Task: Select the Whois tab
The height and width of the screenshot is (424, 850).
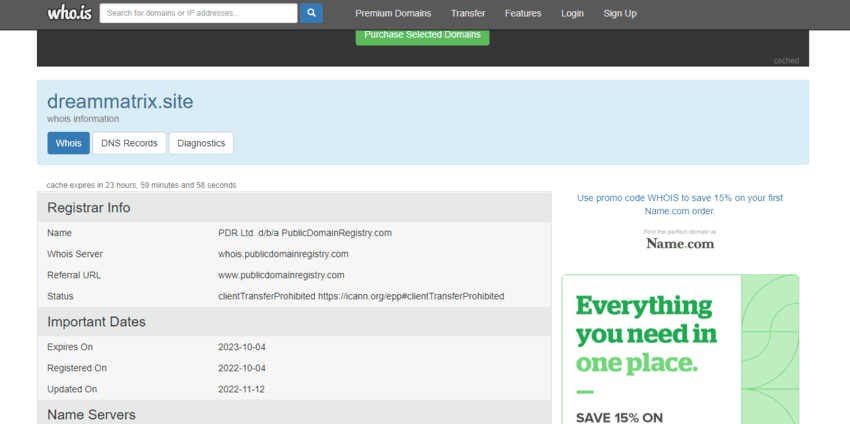Action: [68, 143]
